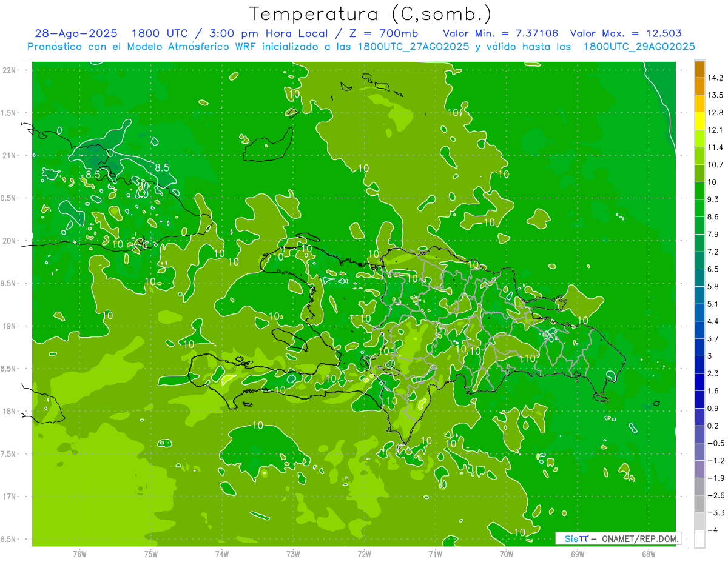
Task: Click legend value '-0.5'
Action: point(716,443)
